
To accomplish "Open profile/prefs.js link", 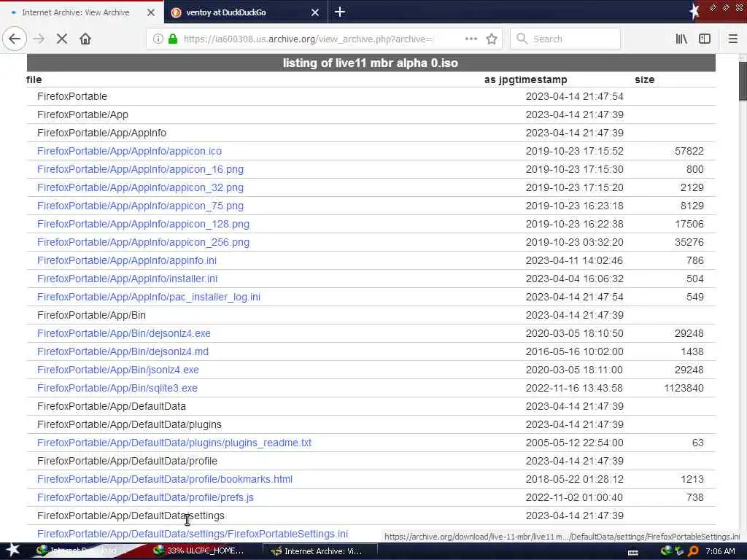I will (x=145, y=497).
